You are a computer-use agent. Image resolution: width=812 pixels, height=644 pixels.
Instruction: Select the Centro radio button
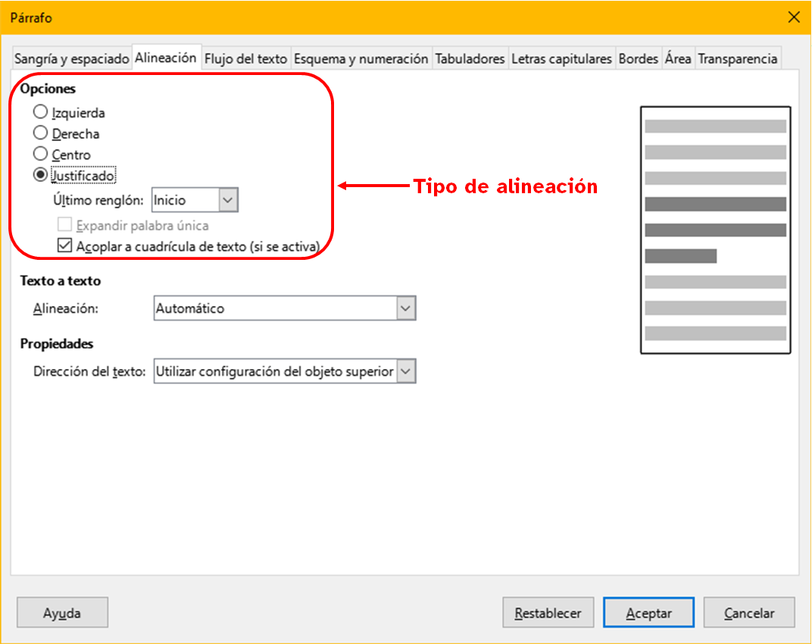pyautogui.click(x=41, y=155)
